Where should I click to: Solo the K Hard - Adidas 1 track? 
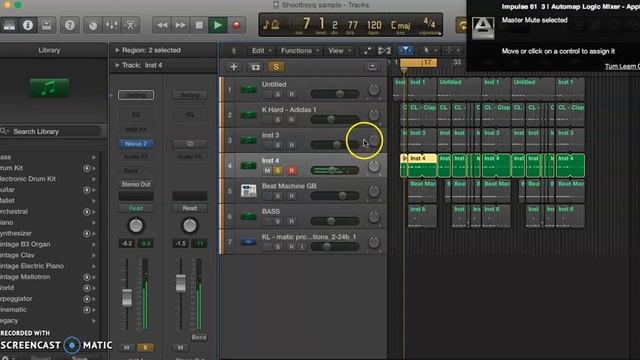[278, 120]
